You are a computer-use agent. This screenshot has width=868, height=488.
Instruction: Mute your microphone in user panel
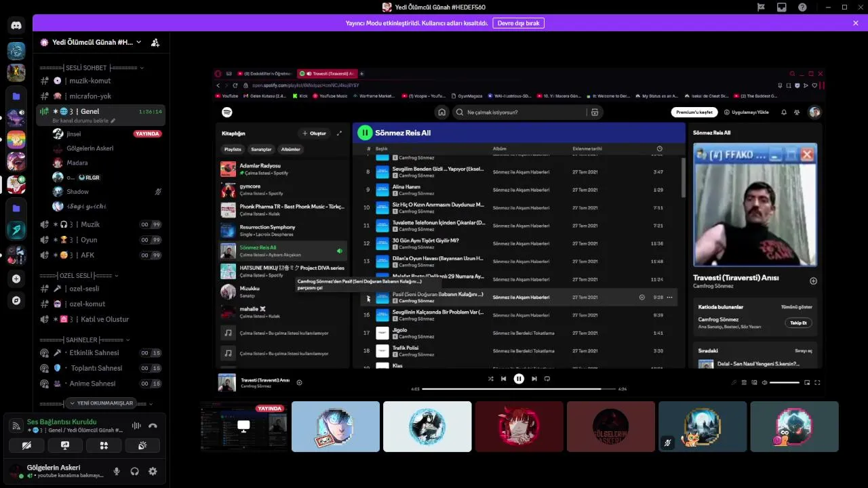pos(117,471)
